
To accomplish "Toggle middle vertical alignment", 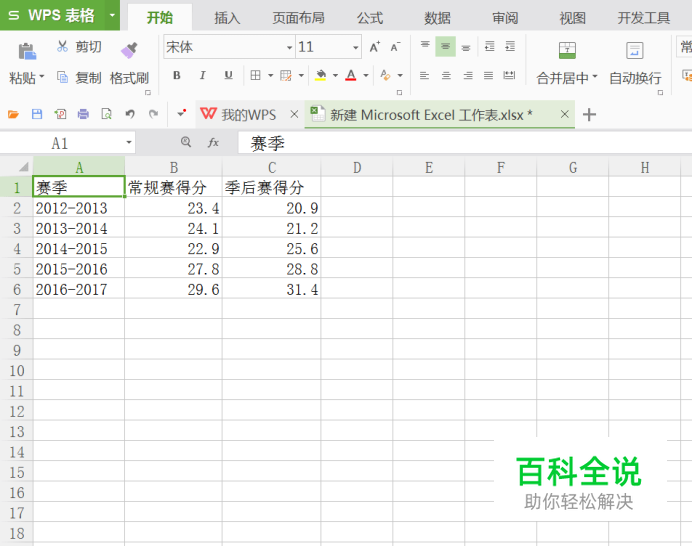I will tap(445, 46).
